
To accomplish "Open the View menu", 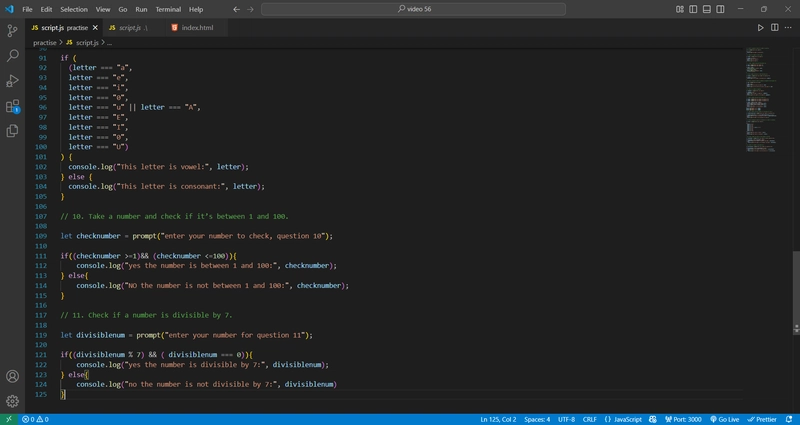I will coord(103,9).
